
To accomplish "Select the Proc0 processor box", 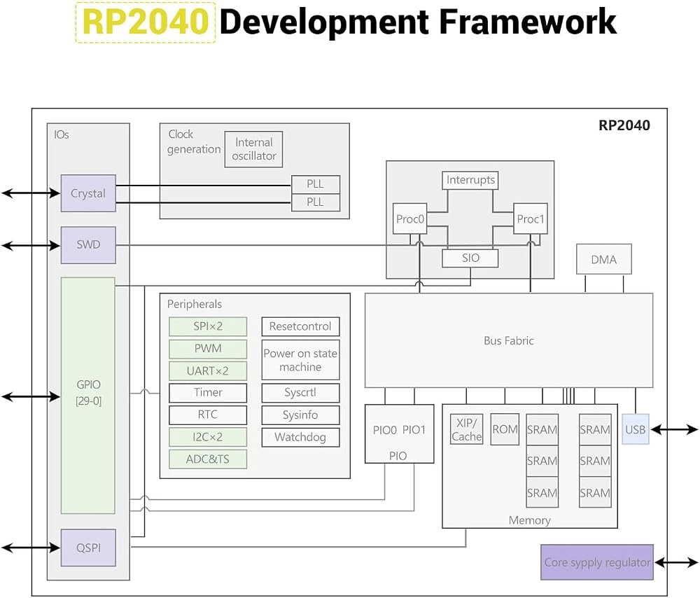I will (x=409, y=219).
